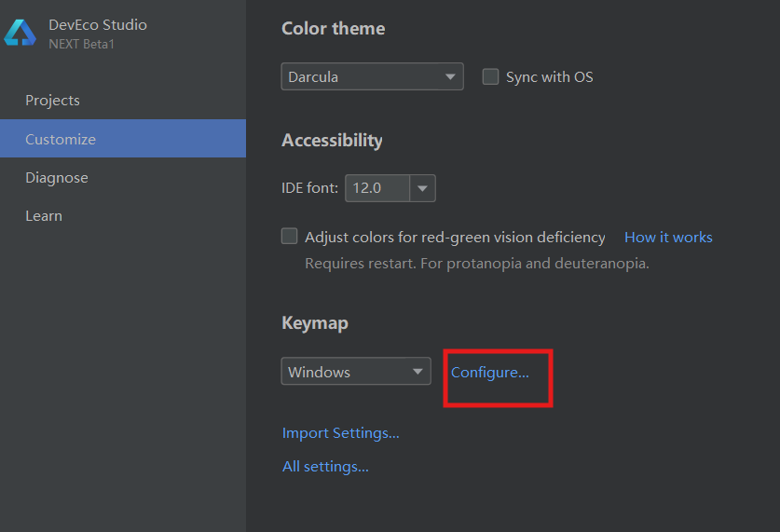Click the DevEco Studio logo icon

(20, 34)
